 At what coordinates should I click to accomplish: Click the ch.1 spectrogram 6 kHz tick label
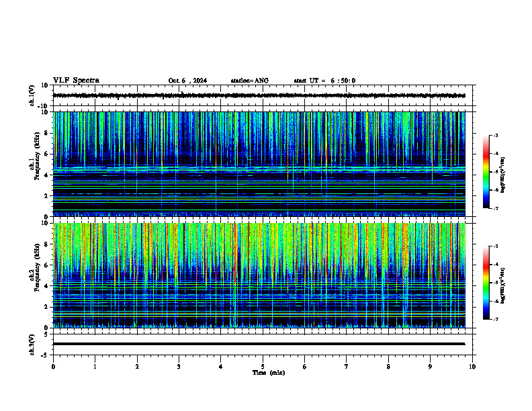(46, 154)
